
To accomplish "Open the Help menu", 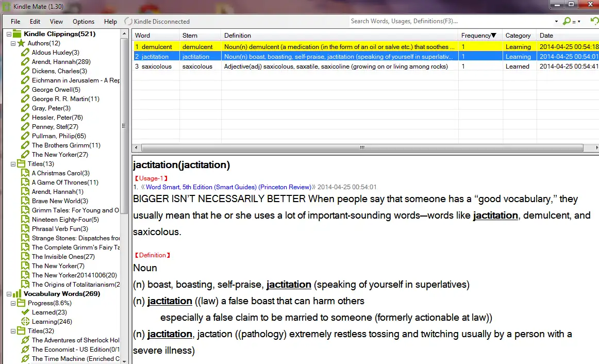I will click(110, 21).
